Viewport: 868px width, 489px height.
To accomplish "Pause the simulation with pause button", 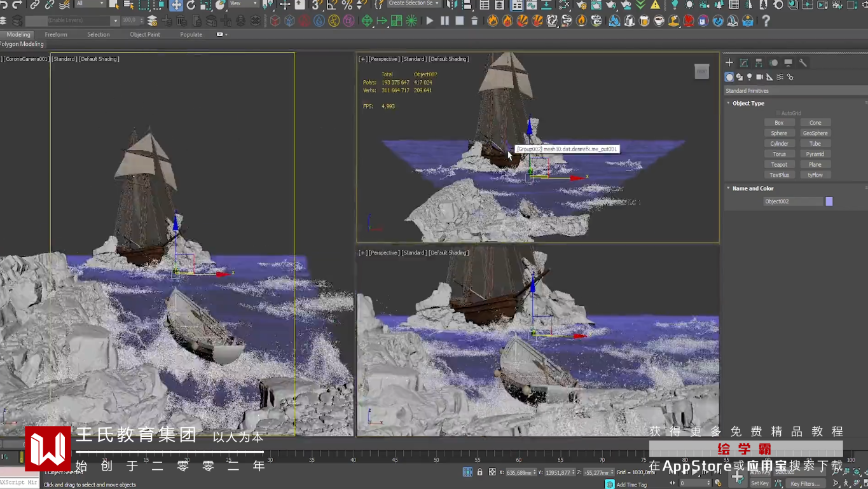I will pyautogui.click(x=444, y=21).
